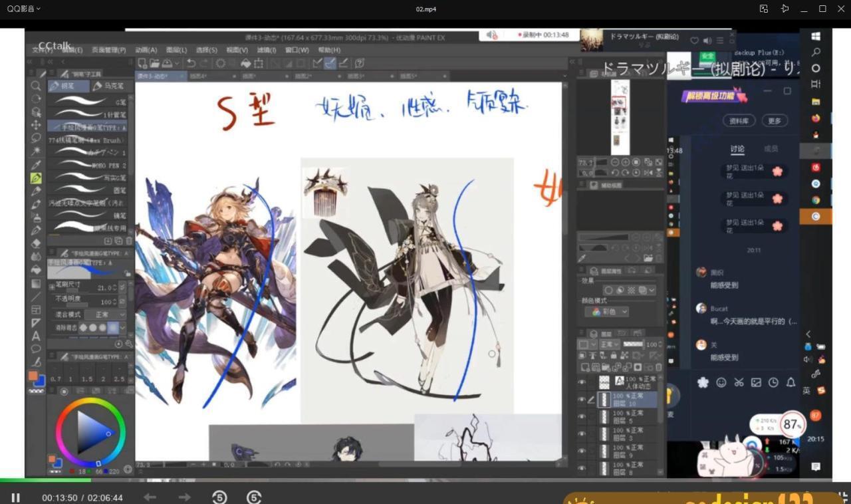This screenshot has width=851, height=504.
Task: Click the undo arrow in command bar
Action: point(191,63)
